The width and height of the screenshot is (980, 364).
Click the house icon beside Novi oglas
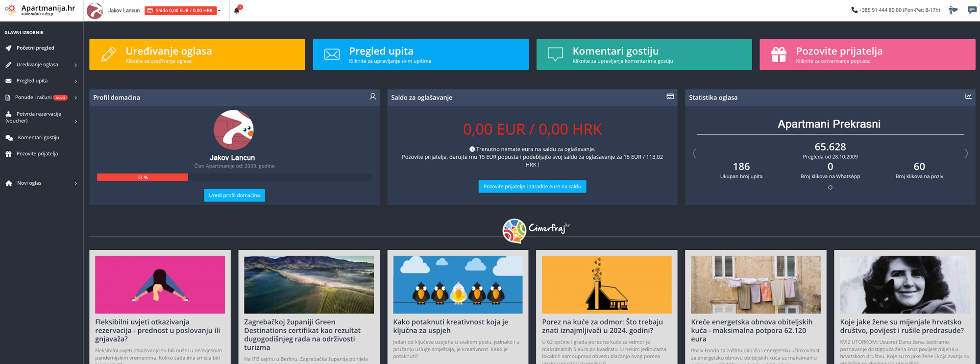[x=9, y=183]
